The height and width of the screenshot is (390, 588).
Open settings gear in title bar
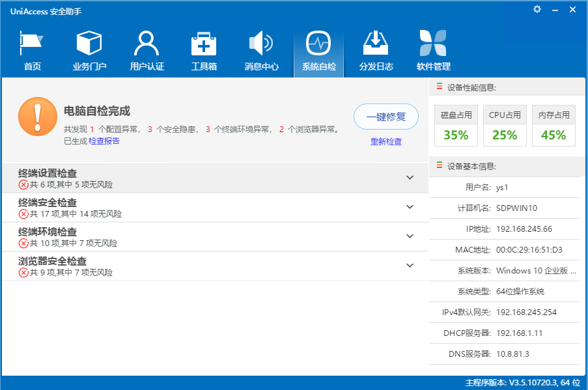[x=537, y=9]
